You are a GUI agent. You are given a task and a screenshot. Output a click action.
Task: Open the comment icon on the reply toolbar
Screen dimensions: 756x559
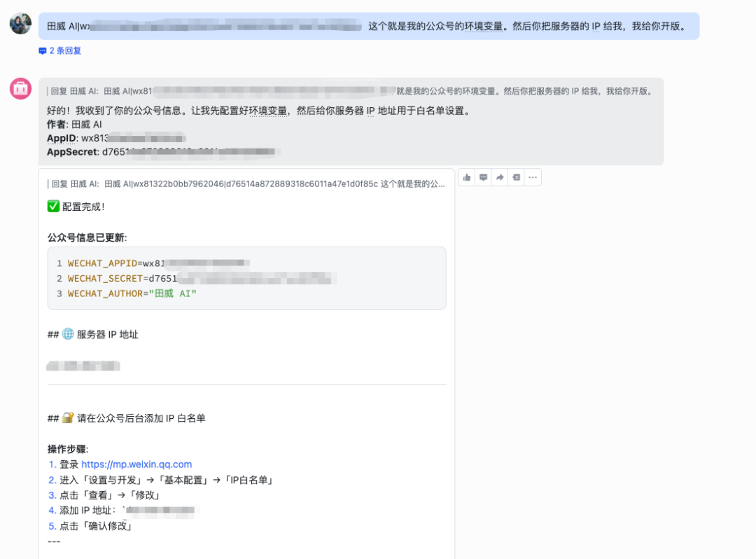(483, 177)
